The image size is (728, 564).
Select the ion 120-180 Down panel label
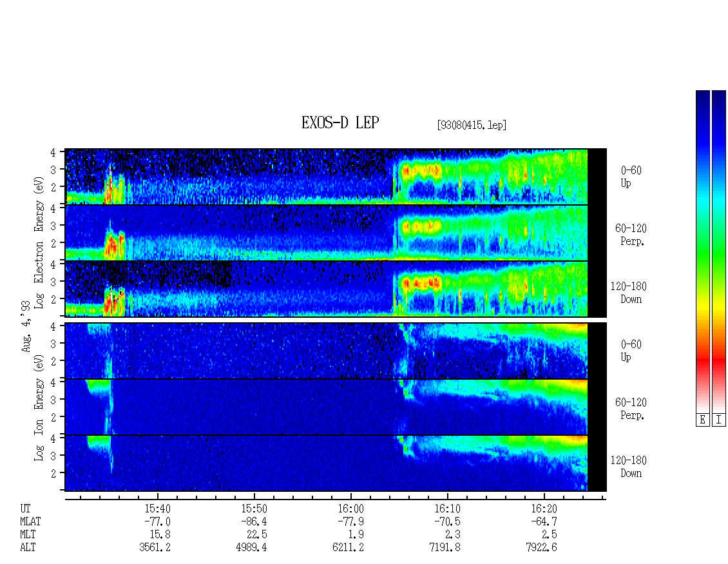(629, 467)
